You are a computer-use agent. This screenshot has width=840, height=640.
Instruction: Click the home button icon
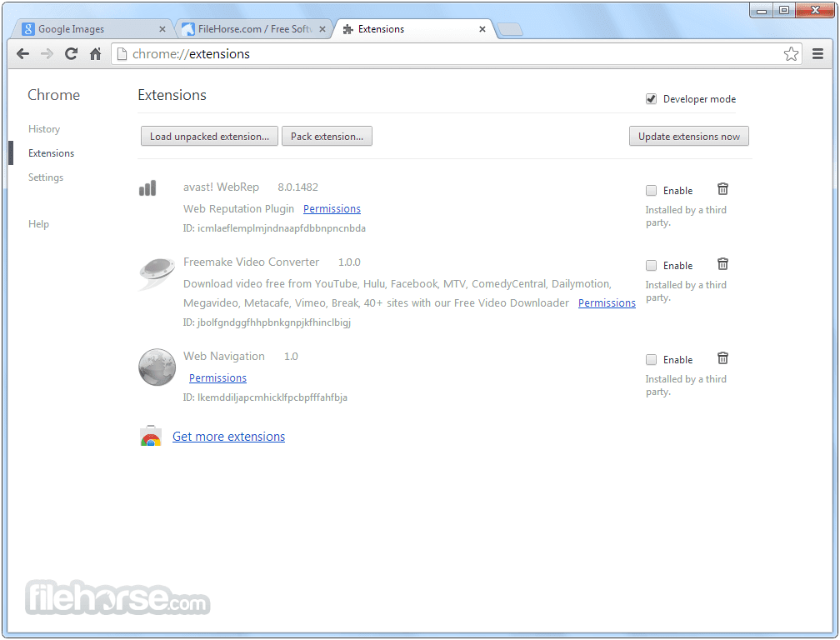click(95, 53)
